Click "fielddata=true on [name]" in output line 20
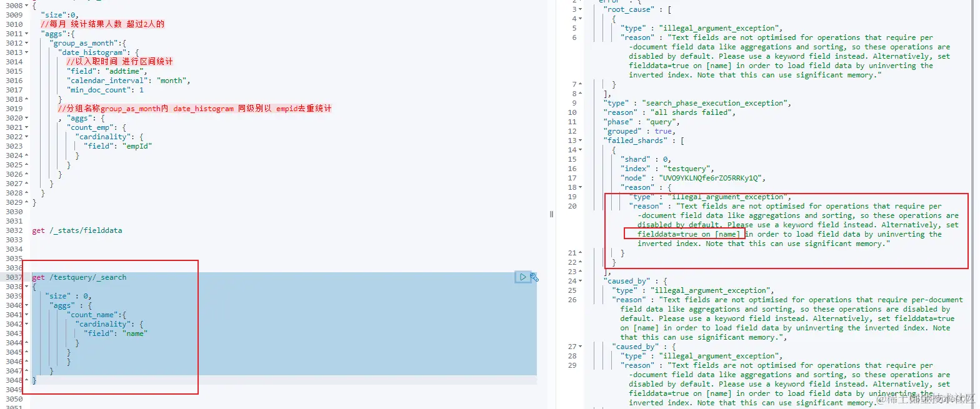This screenshot has width=980, height=409. (689, 234)
